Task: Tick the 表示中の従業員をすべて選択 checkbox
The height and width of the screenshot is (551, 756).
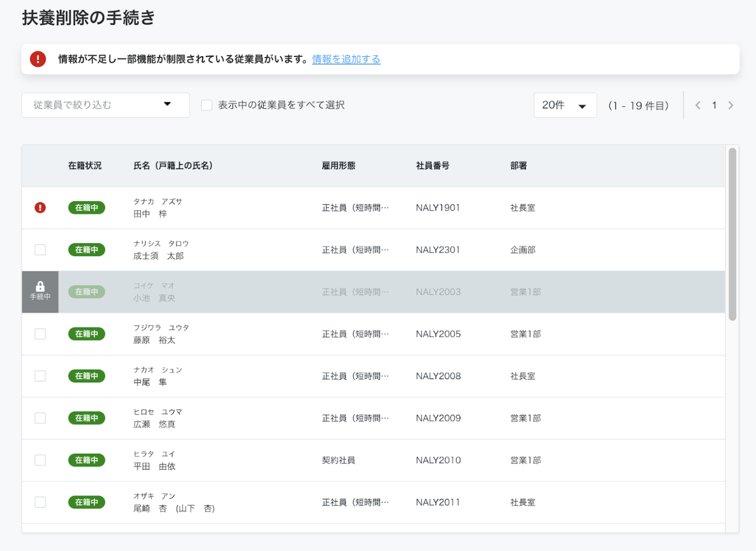Action: pos(207,105)
